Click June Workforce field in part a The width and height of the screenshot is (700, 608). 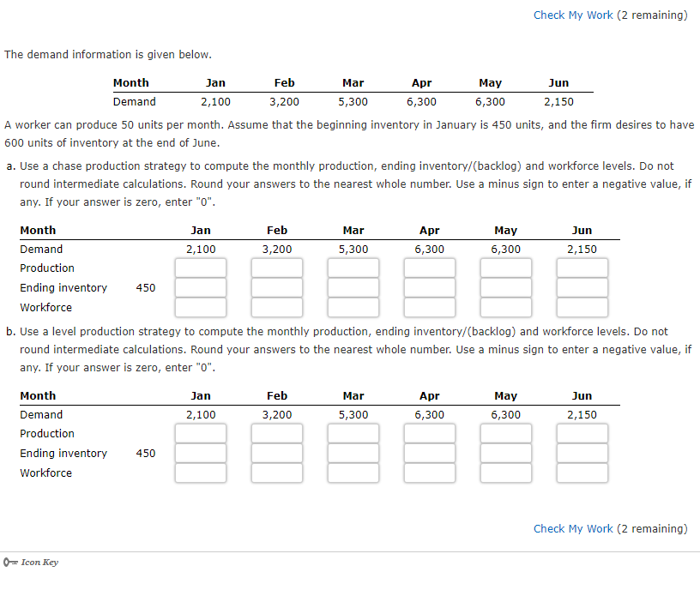coord(582,307)
